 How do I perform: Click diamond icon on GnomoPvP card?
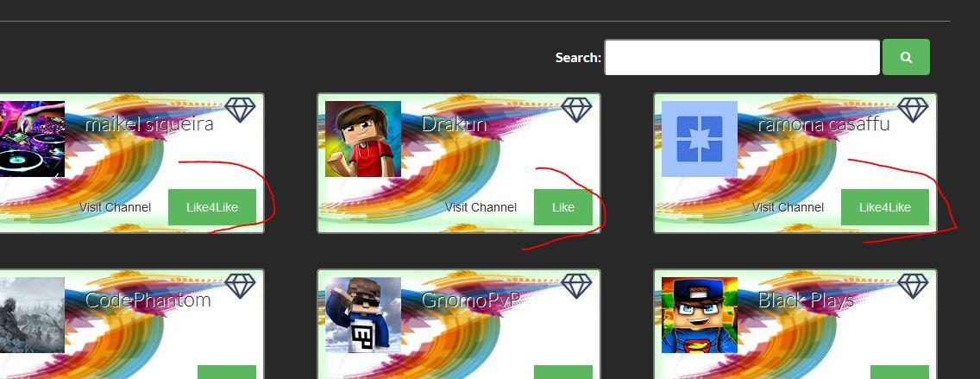(576, 286)
